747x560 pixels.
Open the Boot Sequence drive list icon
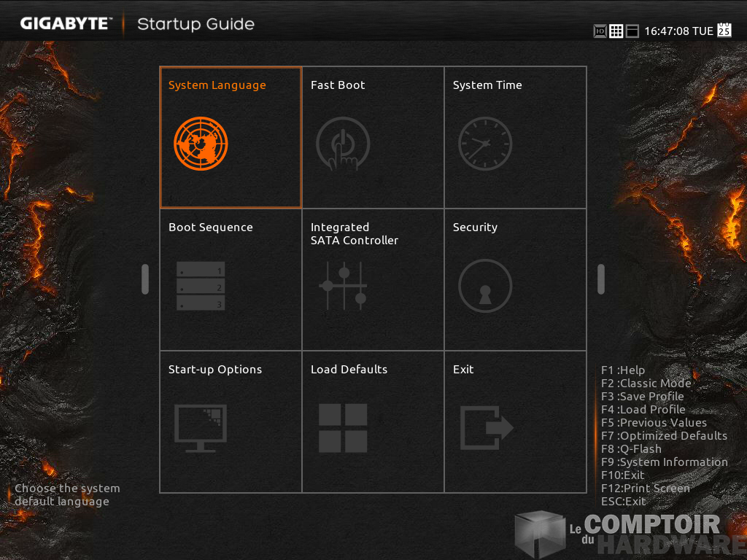[201, 286]
